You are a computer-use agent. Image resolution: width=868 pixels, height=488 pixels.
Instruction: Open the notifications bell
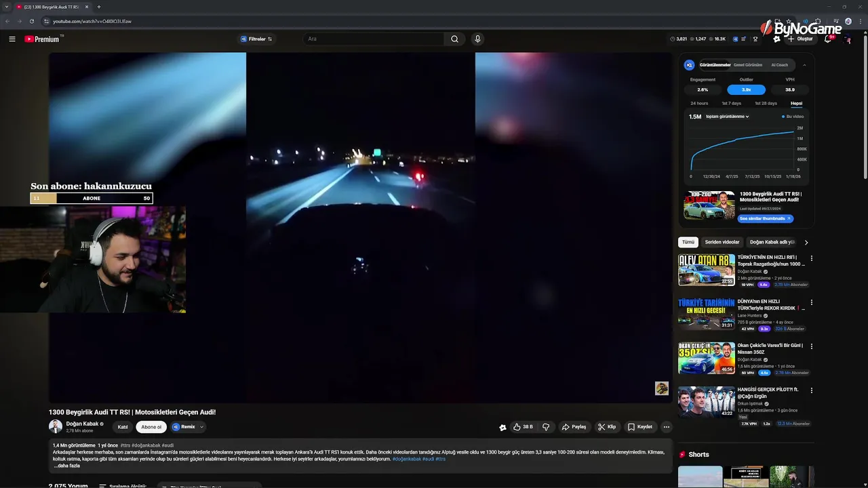pyautogui.click(x=829, y=39)
